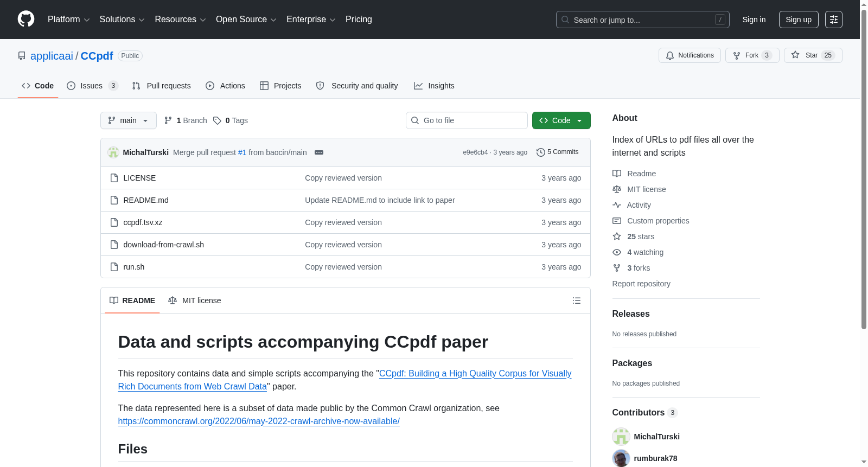Switch to the Pull requests tab
The image size is (868, 467).
click(162, 86)
